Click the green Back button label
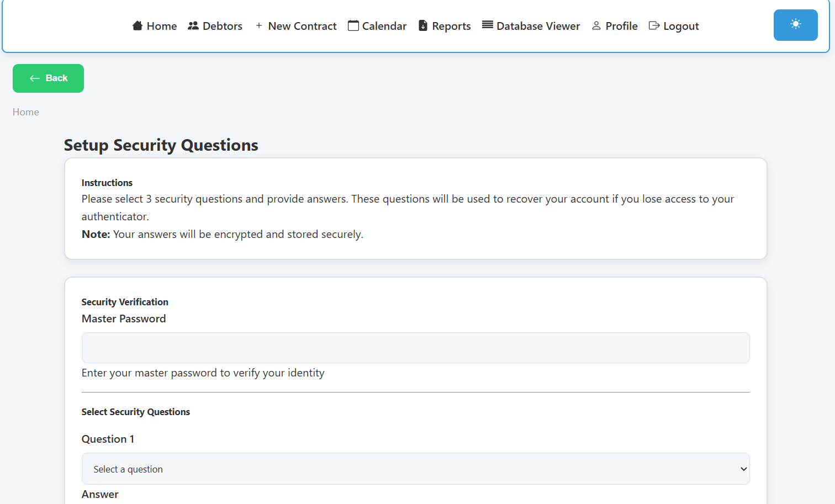Screen dimensions: 835x504 click(56, 78)
